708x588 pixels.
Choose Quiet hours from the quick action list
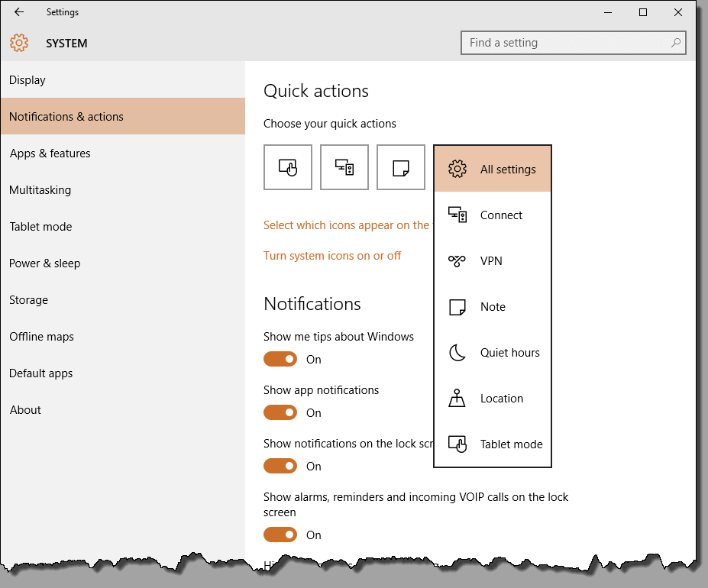click(493, 353)
